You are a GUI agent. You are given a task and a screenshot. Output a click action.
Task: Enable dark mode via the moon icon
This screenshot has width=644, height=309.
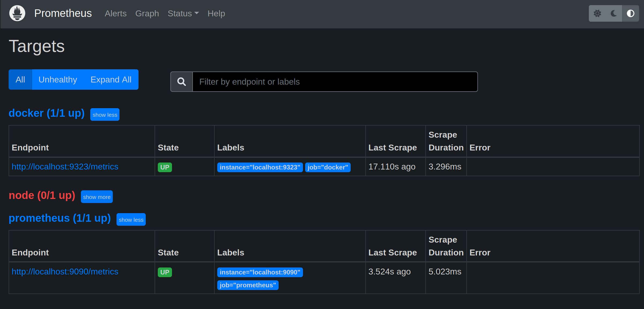click(614, 13)
